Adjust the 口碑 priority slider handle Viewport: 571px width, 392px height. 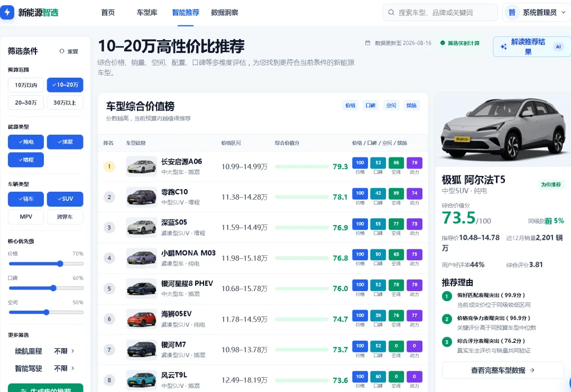tap(53, 288)
